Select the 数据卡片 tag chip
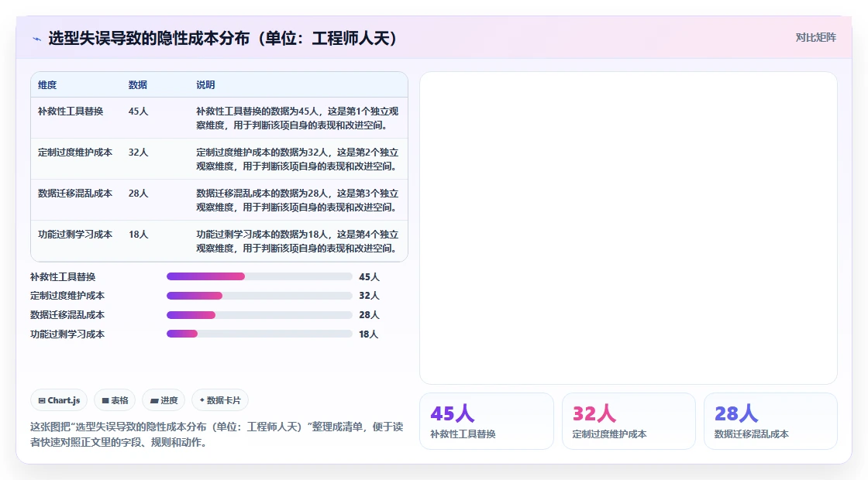Image resolution: width=868 pixels, height=480 pixels. 220,400
